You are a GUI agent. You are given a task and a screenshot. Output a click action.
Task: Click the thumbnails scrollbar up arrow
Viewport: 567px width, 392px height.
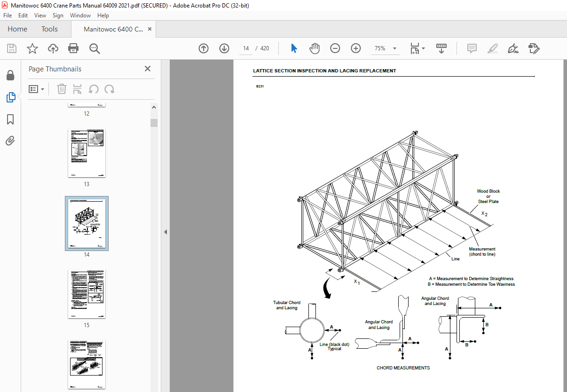pos(154,107)
